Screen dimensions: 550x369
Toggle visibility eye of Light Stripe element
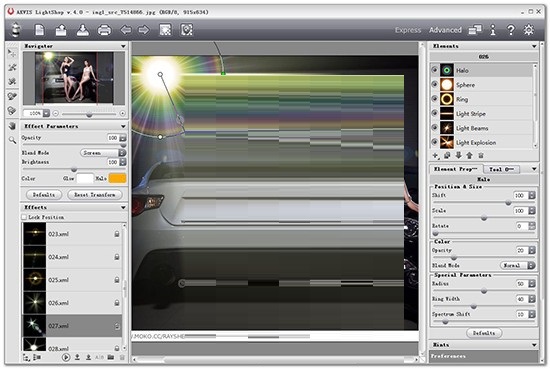click(435, 113)
